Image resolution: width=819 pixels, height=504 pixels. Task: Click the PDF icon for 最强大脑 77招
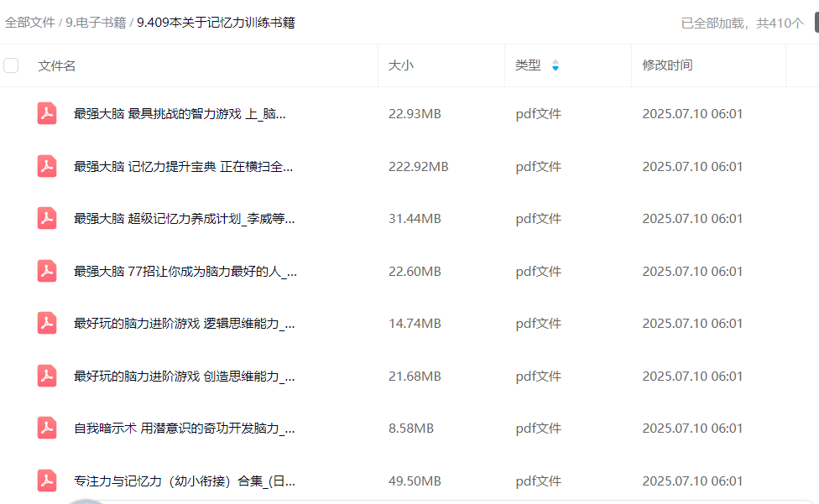tap(47, 271)
